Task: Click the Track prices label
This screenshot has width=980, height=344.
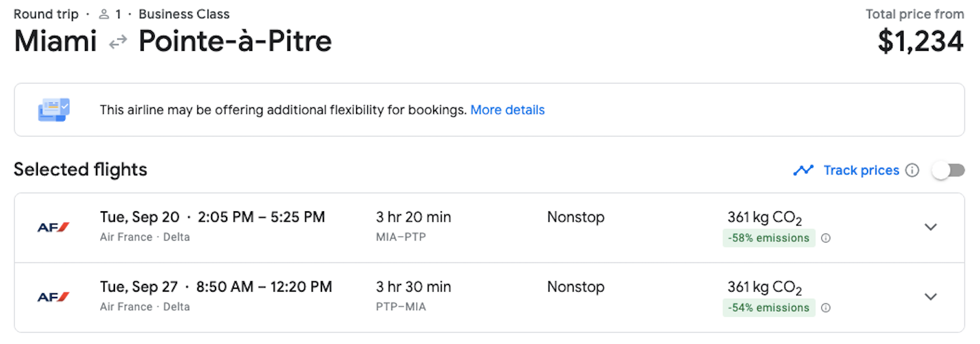Action: [x=861, y=171]
